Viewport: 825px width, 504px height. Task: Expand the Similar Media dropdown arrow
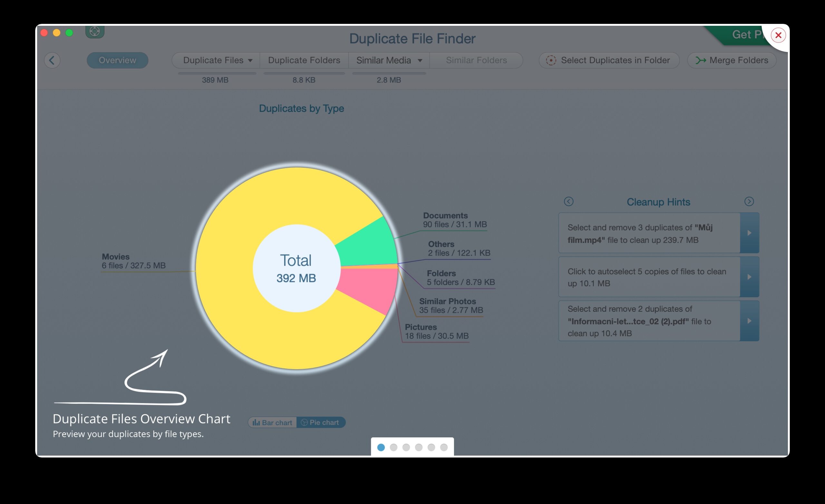click(x=420, y=61)
